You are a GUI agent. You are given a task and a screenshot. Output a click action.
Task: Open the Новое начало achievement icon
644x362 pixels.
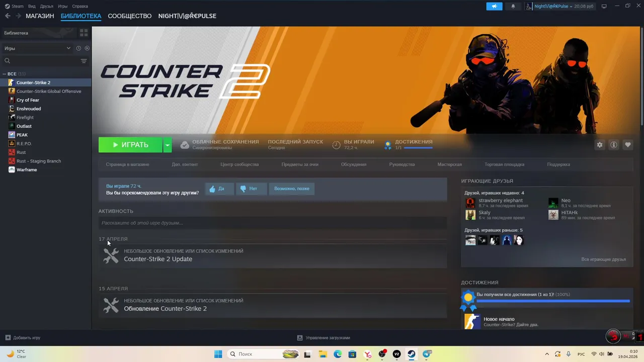tap(472, 321)
